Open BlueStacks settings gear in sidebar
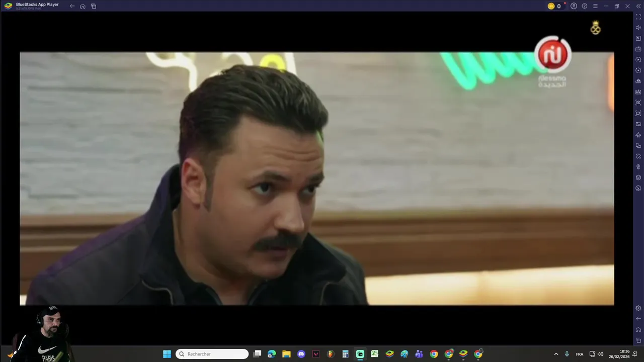Screen dimensions: 644x362 (638, 308)
